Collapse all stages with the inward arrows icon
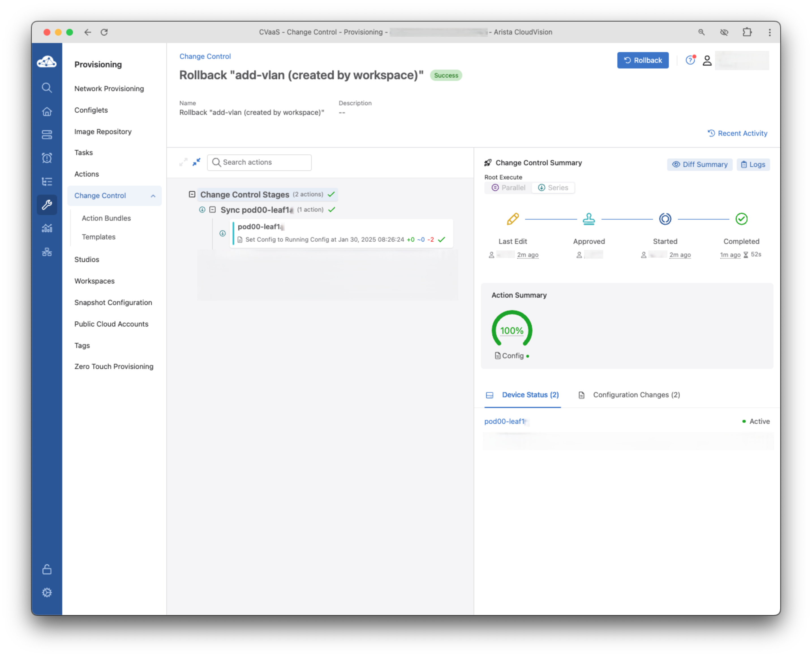The height and width of the screenshot is (657, 812). (x=196, y=162)
